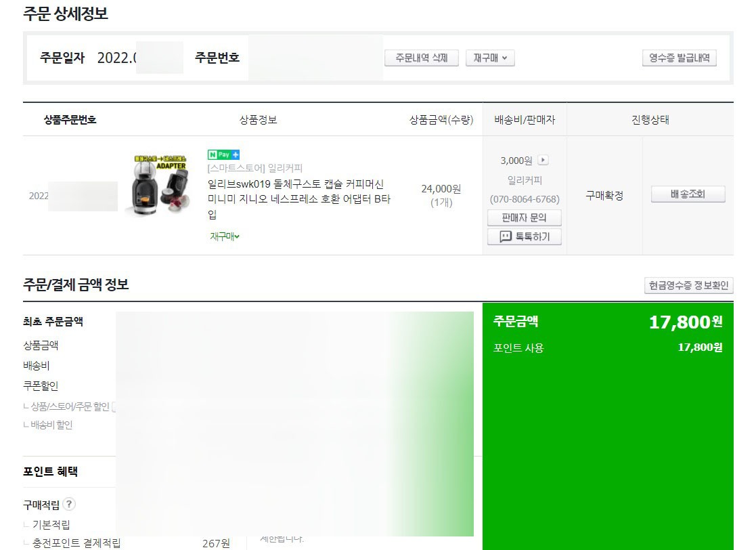Click product price 24,000원
Image resolution: width=756 pixels, height=550 pixels.
tap(441, 189)
